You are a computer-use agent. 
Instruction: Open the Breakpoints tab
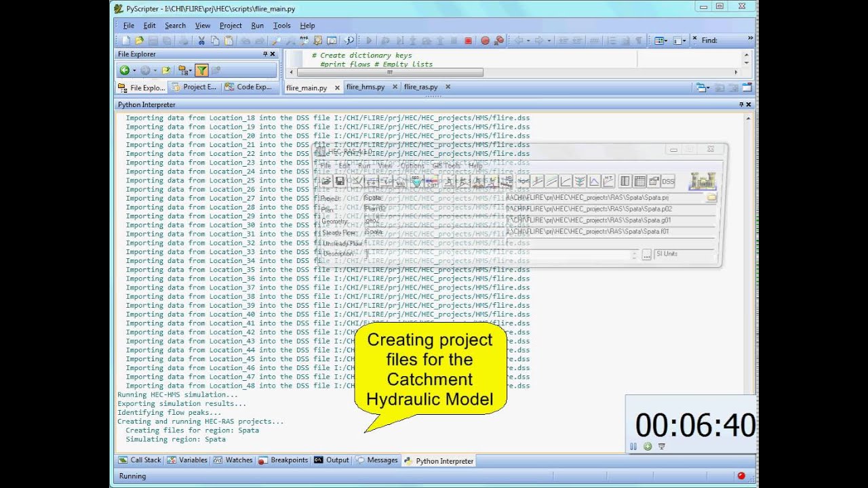pyautogui.click(x=283, y=460)
